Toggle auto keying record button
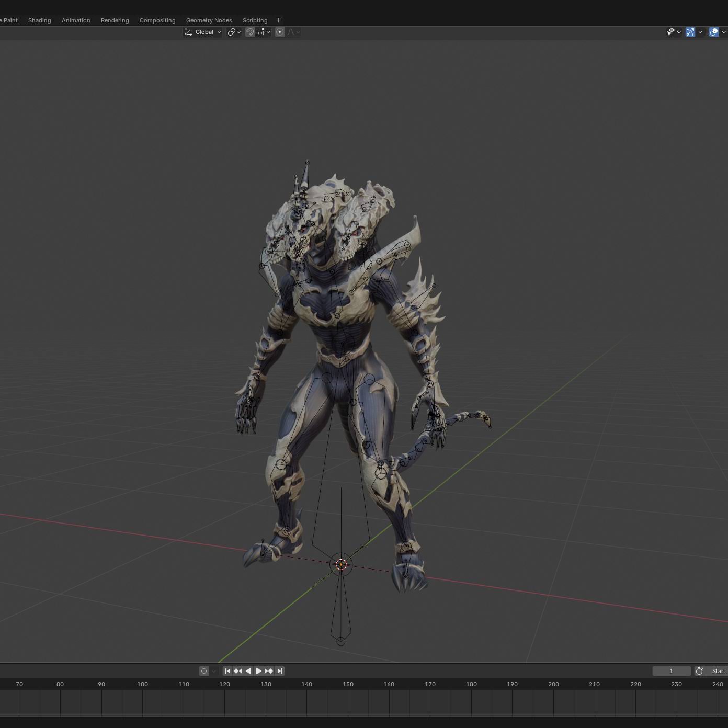The height and width of the screenshot is (728, 728). click(x=204, y=671)
